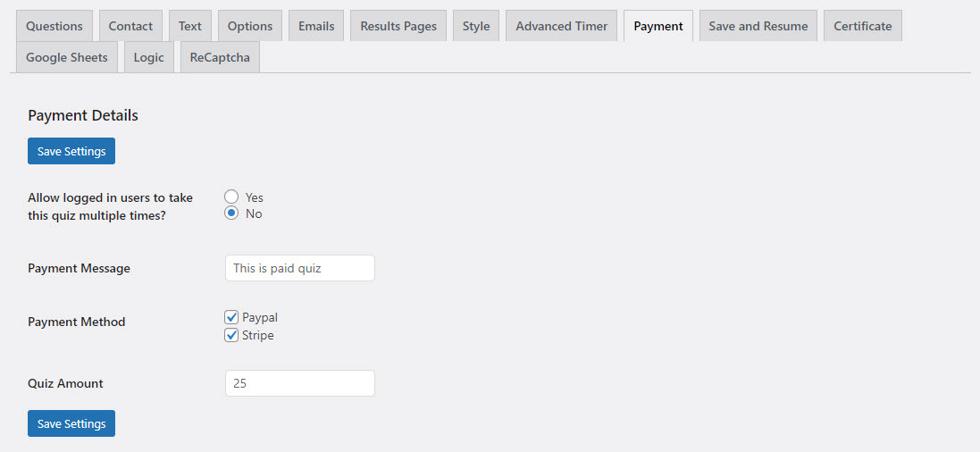980x452 pixels.
Task: Open the Questions tab
Action: [54, 26]
